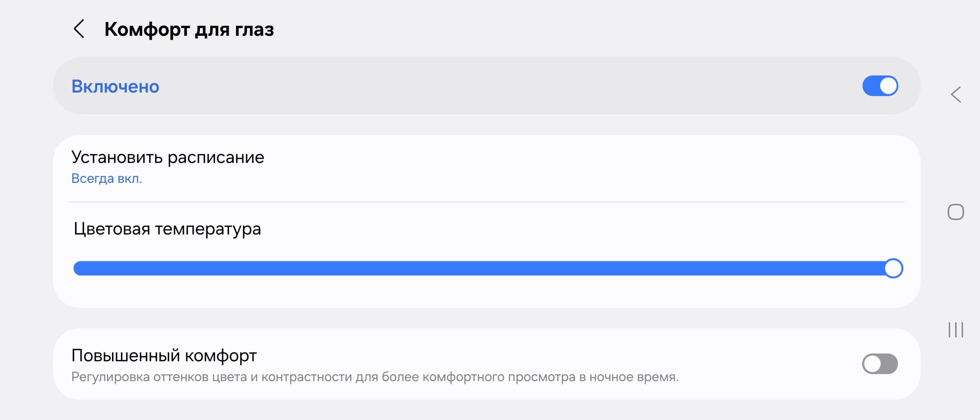Image resolution: width=980 pixels, height=420 pixels.
Task: Click the divider line below the schedule row
Action: (486, 202)
